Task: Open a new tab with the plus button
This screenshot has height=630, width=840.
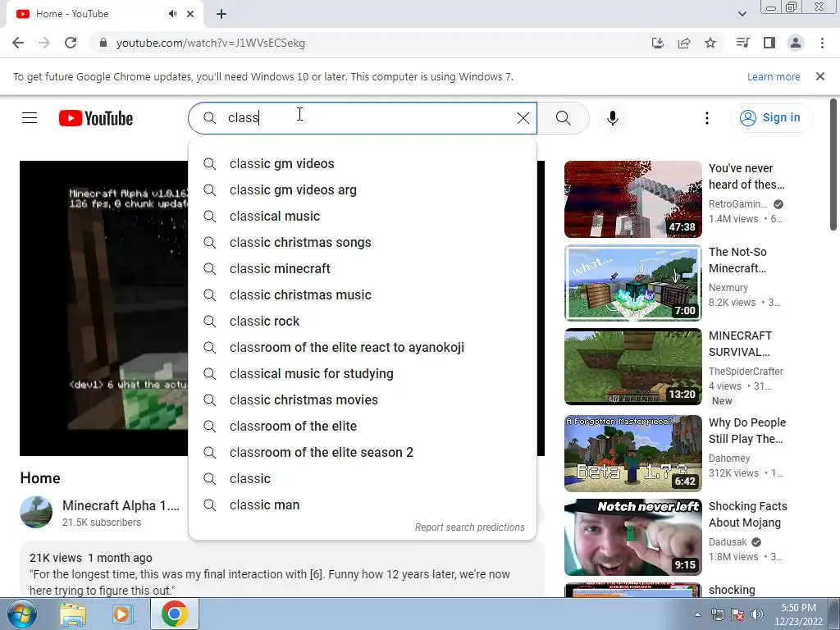Action: (221, 14)
